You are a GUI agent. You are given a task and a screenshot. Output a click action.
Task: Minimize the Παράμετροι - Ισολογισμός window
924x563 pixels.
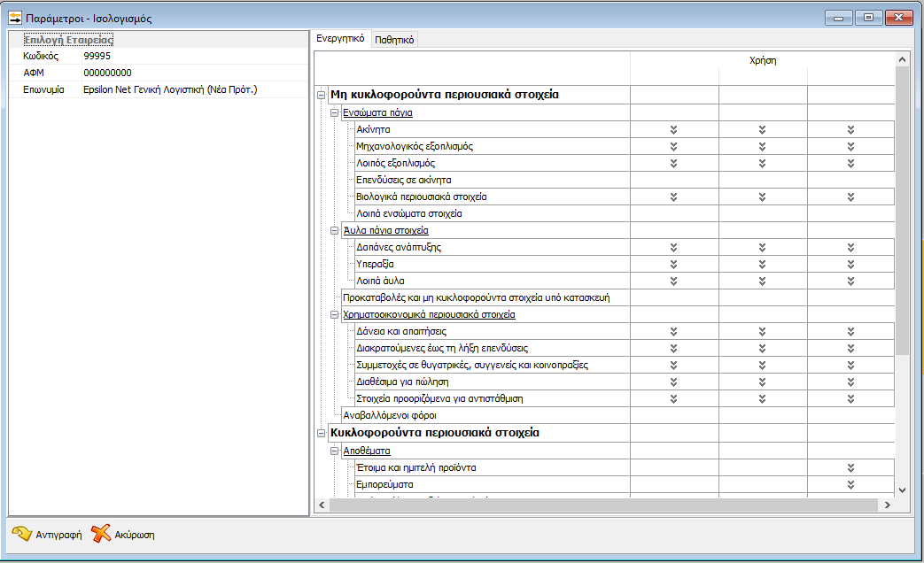click(x=839, y=18)
